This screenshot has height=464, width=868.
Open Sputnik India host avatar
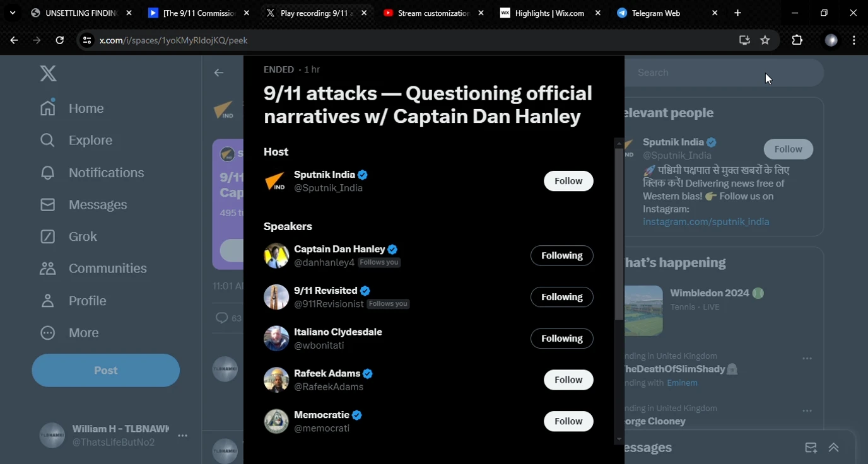pyautogui.click(x=276, y=182)
